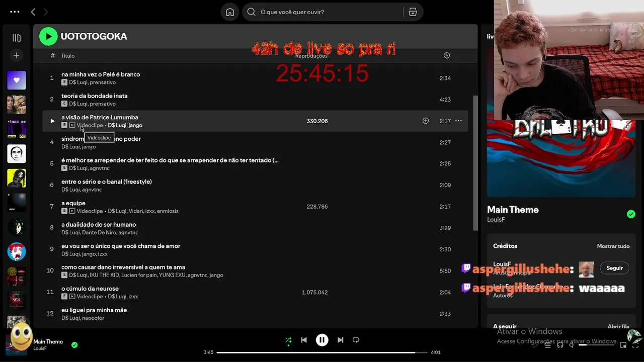Viewport: 644px width, 362px height.
Task: Play the UOTOTOGOKA album
Action: pos(48,36)
